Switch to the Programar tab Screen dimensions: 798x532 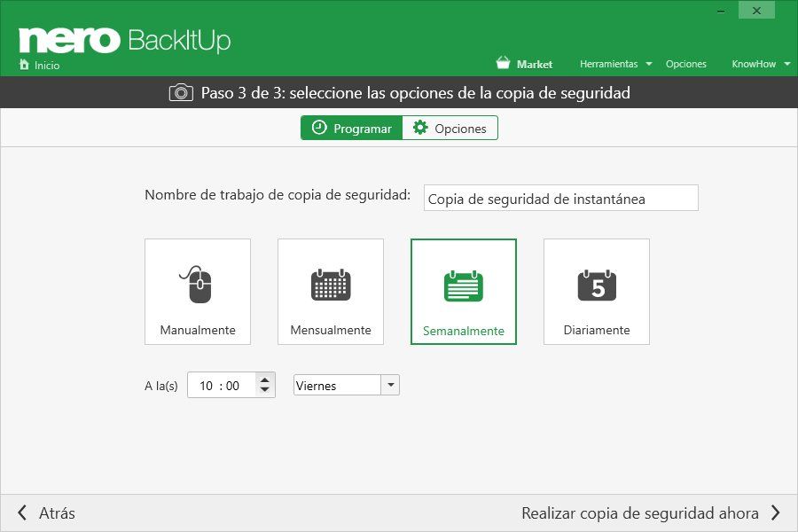pyautogui.click(x=352, y=128)
